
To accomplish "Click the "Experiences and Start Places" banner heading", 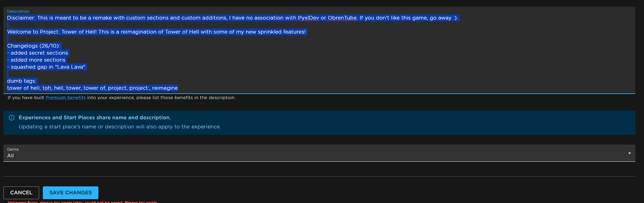I will (94, 118).
